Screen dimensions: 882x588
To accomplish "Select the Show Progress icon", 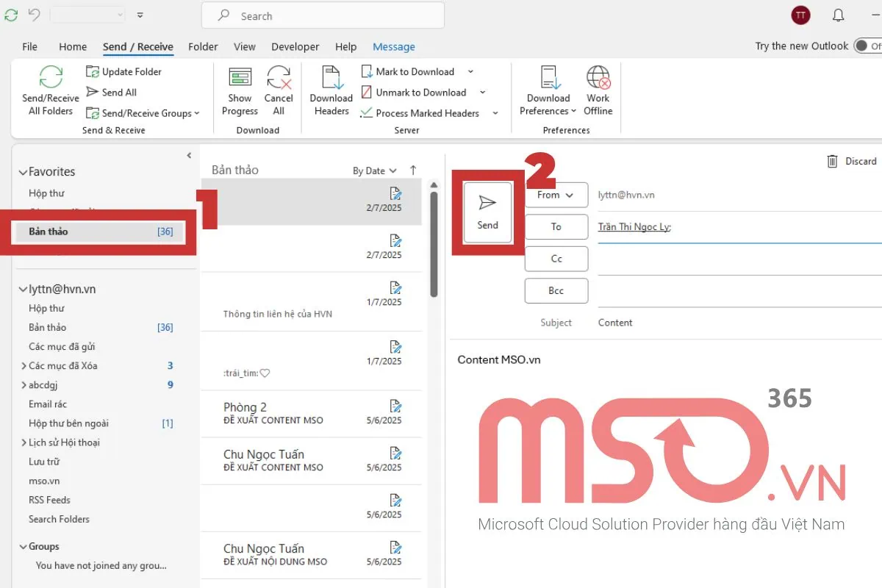I will pyautogui.click(x=239, y=77).
